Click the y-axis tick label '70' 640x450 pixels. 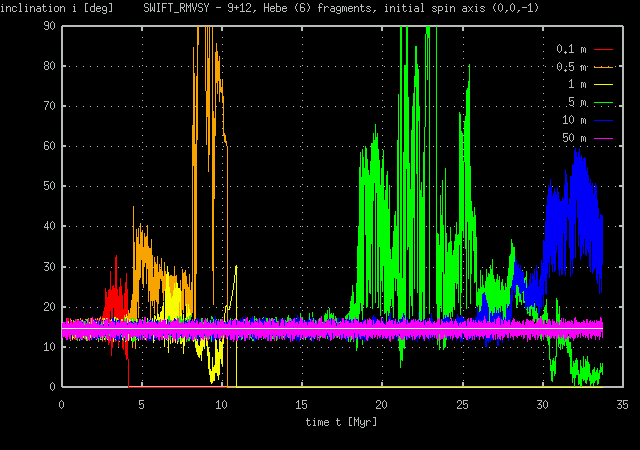coord(49,106)
